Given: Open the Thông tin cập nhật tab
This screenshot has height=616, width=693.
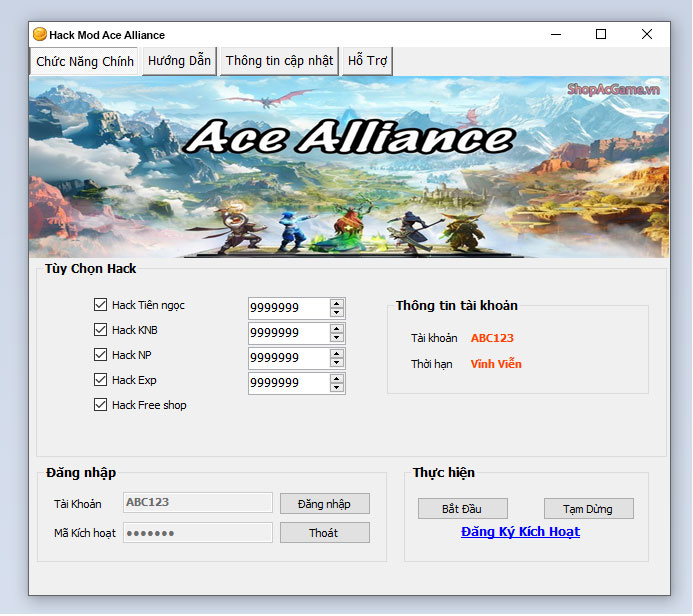Looking at the screenshot, I should tap(279, 61).
